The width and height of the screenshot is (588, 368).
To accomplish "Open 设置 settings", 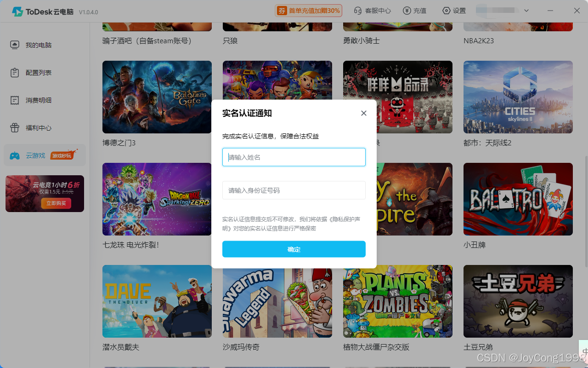I will [x=454, y=11].
